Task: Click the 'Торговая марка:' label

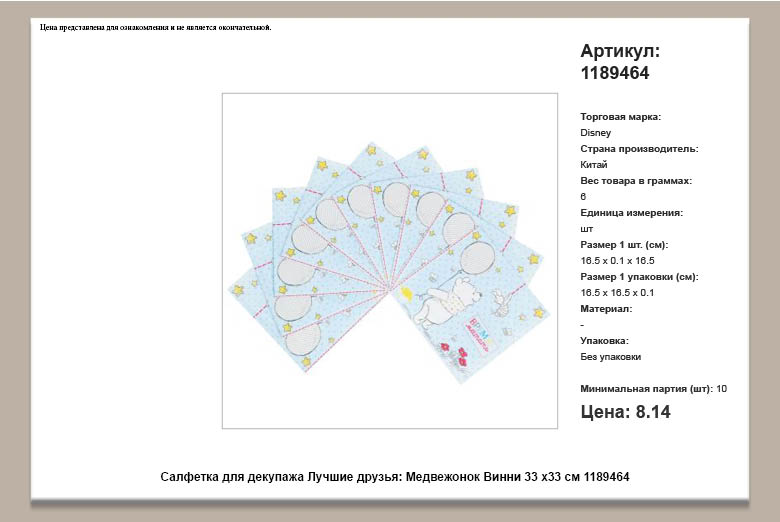Action: 620,117
